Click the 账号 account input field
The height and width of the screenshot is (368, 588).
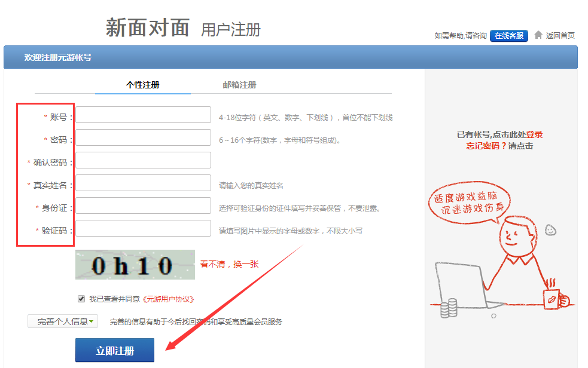[x=143, y=115]
